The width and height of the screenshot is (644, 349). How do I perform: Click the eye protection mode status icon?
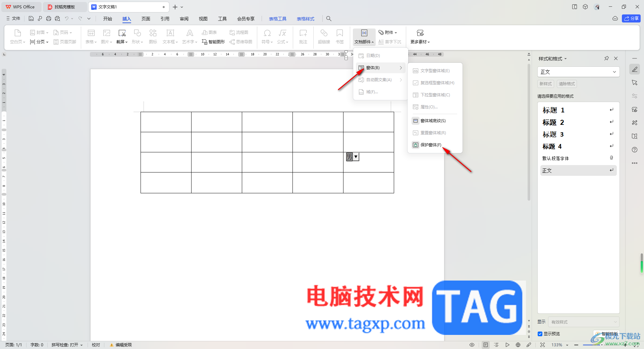[x=472, y=345]
